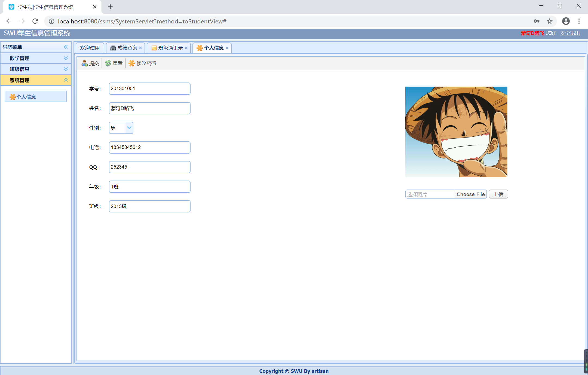The height and width of the screenshot is (375, 588).
Task: Click the 选择照片 file path field
Action: click(430, 194)
